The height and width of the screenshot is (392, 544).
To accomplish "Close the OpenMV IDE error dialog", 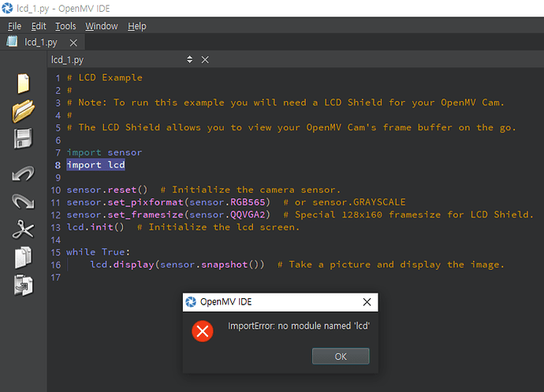I will (x=367, y=302).
